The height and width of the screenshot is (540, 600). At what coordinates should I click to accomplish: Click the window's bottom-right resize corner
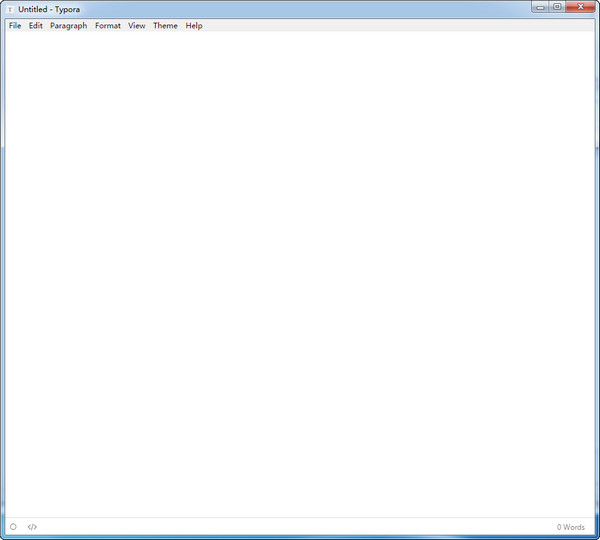point(597,537)
